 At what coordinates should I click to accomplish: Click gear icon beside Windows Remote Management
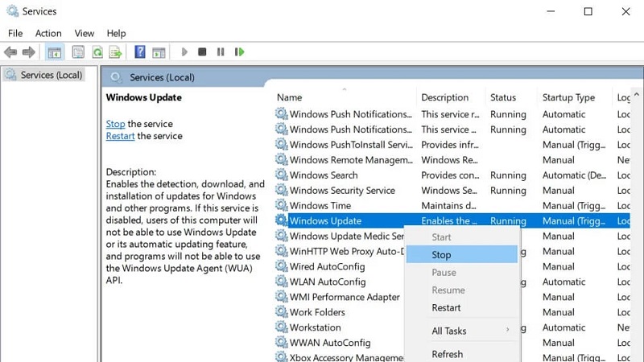click(281, 159)
